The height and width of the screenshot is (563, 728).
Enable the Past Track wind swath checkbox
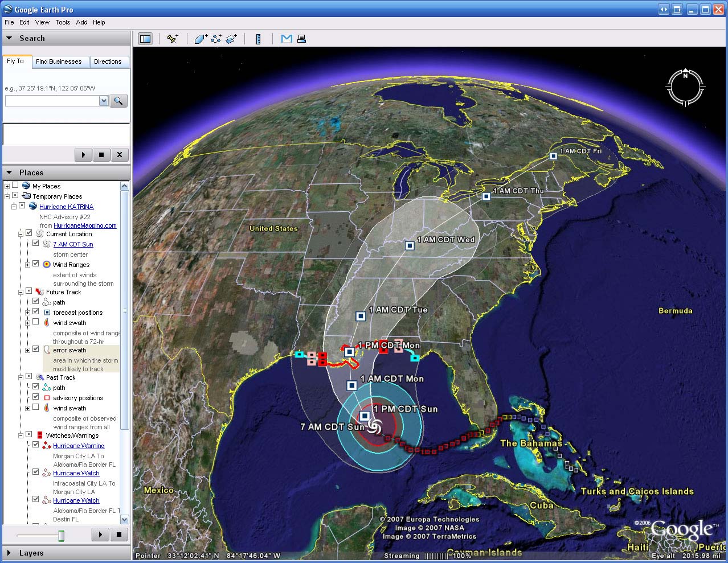(36, 407)
